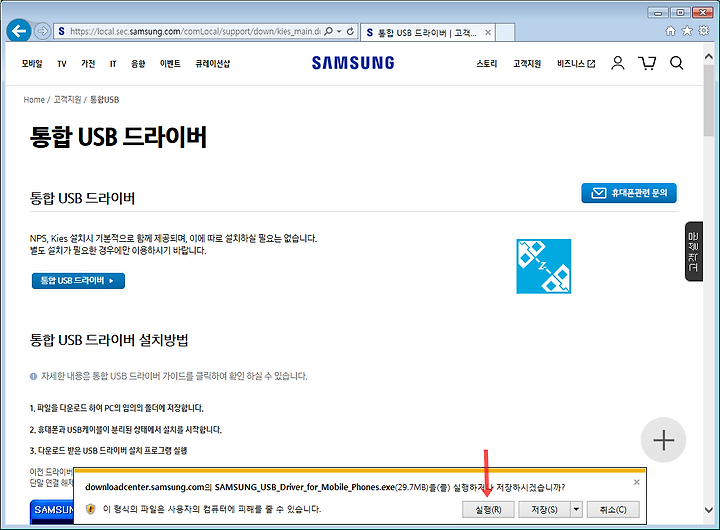Click the 휴대폰관련 문의 button
The image size is (720, 530).
point(629,193)
